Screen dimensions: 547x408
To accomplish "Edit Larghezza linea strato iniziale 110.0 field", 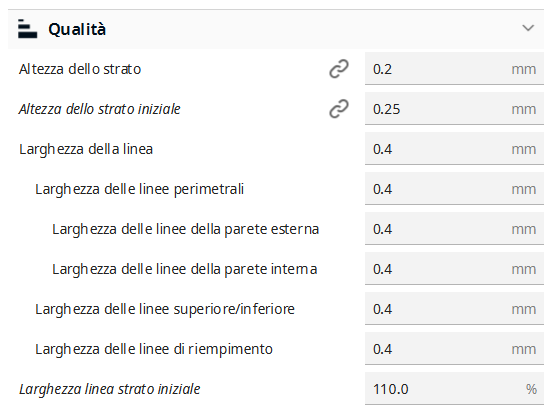I will (x=454, y=389).
